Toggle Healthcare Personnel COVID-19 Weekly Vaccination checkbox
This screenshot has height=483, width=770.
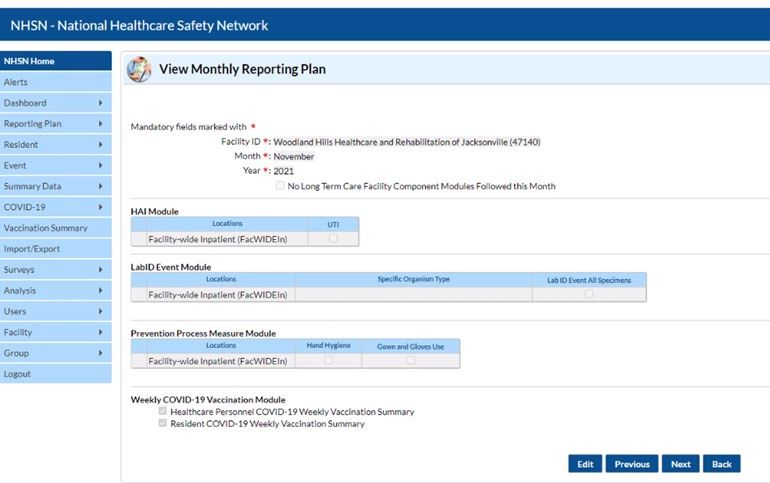163,411
